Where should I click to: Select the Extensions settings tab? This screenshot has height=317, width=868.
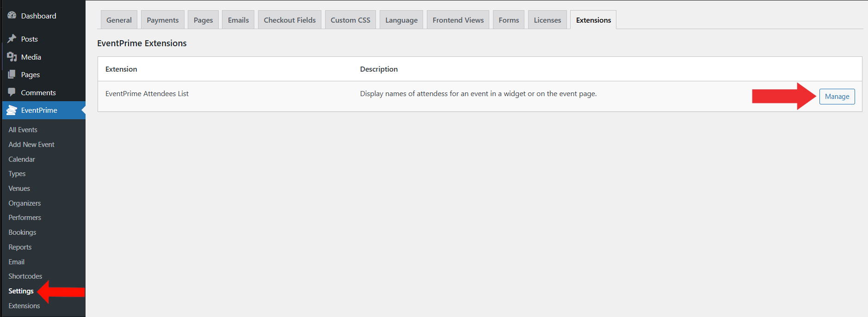point(593,20)
